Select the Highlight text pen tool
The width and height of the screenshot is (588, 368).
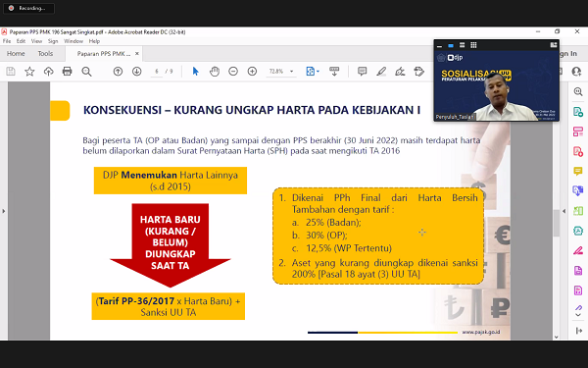381,71
